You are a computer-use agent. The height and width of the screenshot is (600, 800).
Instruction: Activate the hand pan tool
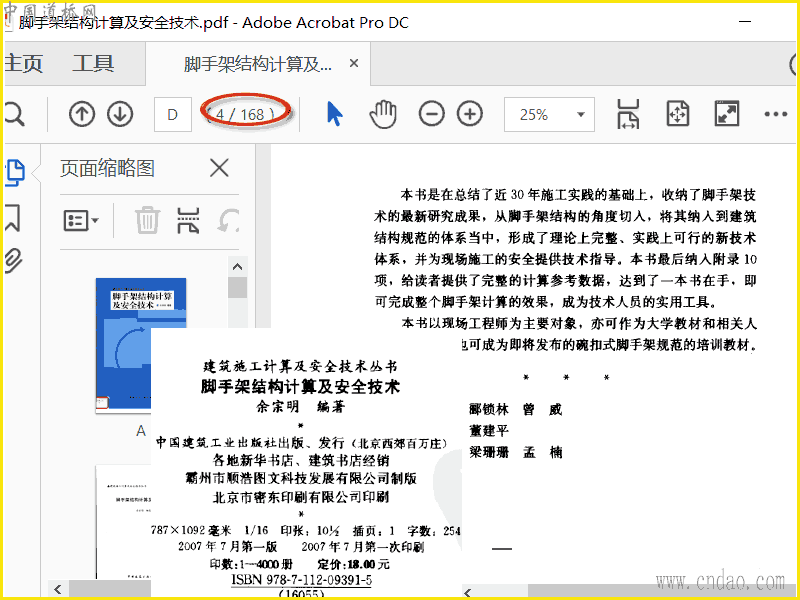[383, 114]
